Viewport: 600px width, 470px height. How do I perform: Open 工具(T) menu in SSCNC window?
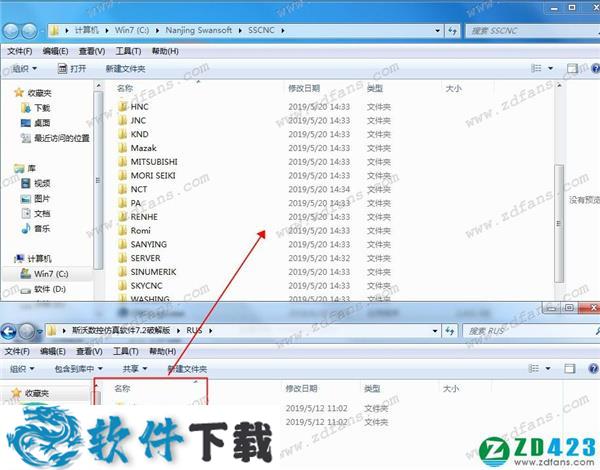(128, 51)
